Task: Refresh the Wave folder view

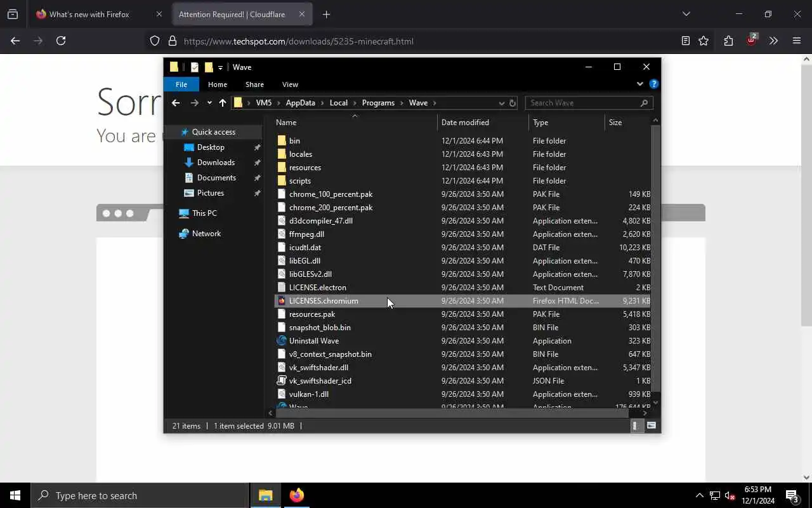Action: click(513, 103)
